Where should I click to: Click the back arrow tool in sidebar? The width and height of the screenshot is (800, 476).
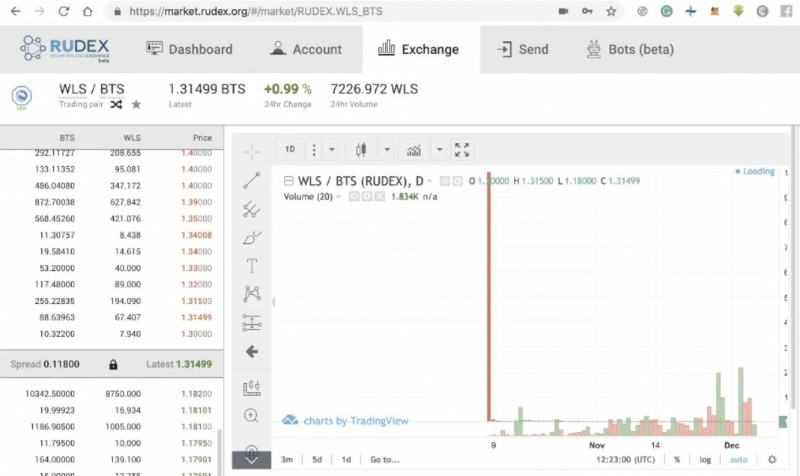[252, 352]
